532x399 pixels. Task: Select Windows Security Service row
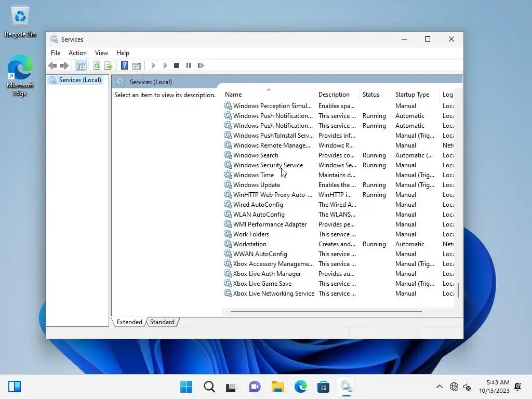[x=339, y=165]
